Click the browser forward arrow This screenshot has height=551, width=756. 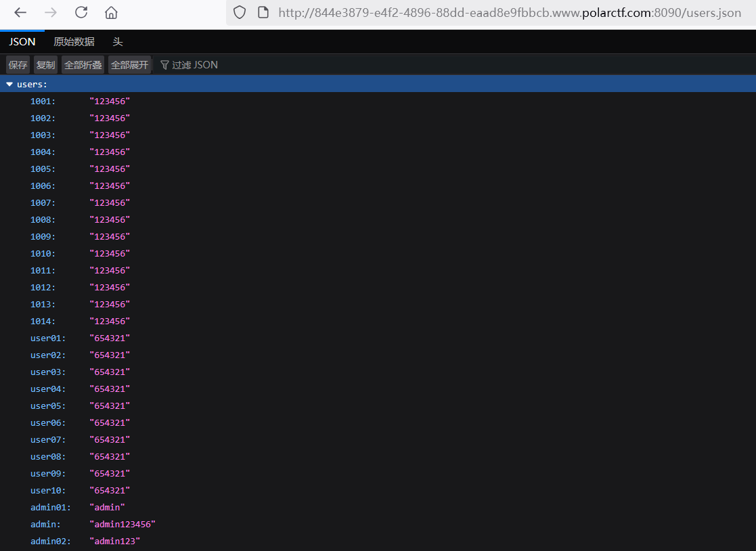(51, 13)
